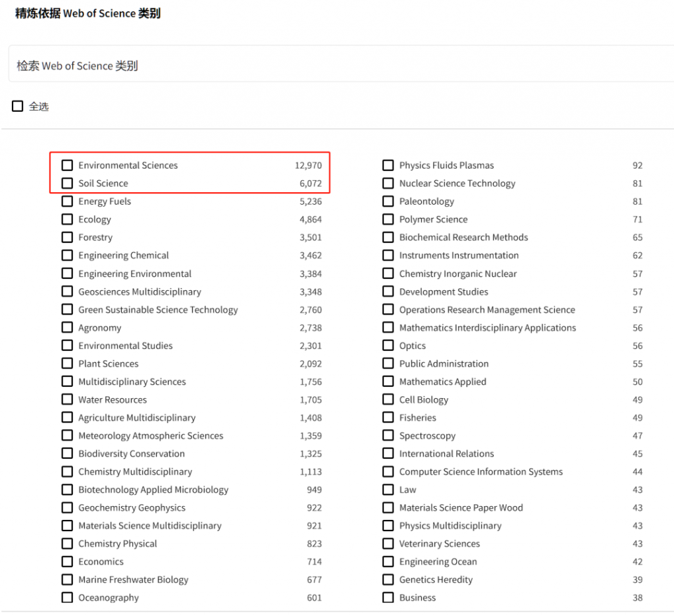
Task: Enable the 全选 (select all) checkbox
Action: [x=17, y=106]
